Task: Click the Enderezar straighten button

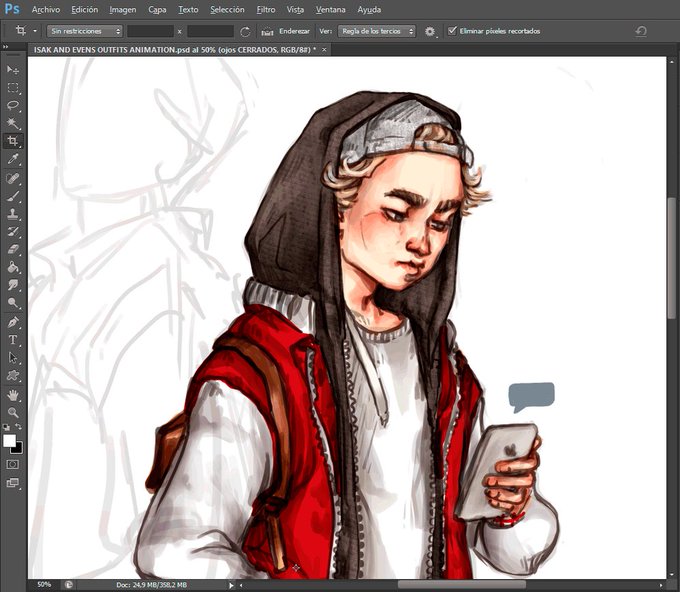Action: click(294, 31)
